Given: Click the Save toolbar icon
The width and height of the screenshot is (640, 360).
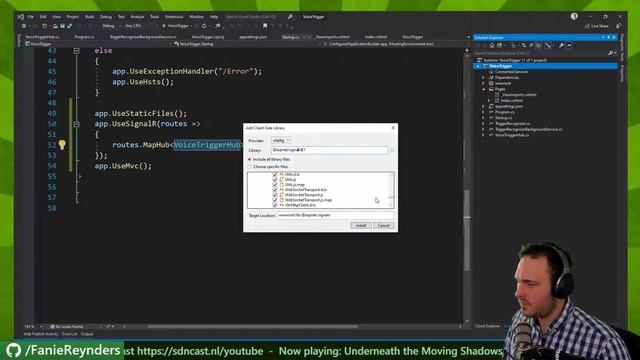Looking at the screenshot, I should point(62,26).
